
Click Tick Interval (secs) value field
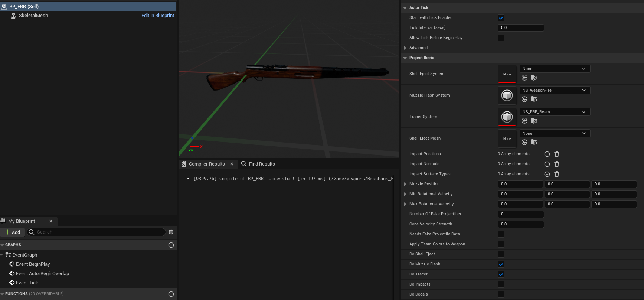tap(521, 28)
